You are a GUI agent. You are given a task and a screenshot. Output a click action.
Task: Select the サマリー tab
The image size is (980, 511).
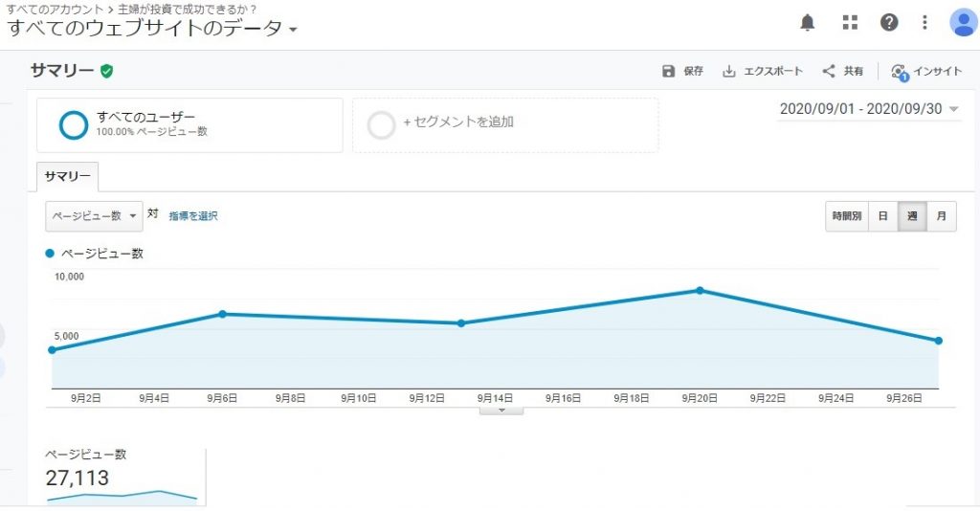(67, 177)
